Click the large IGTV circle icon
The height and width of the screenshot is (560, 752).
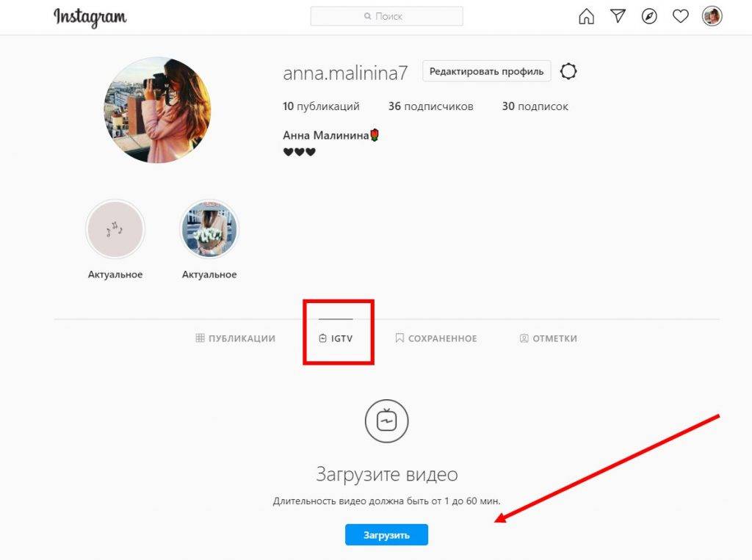386,421
